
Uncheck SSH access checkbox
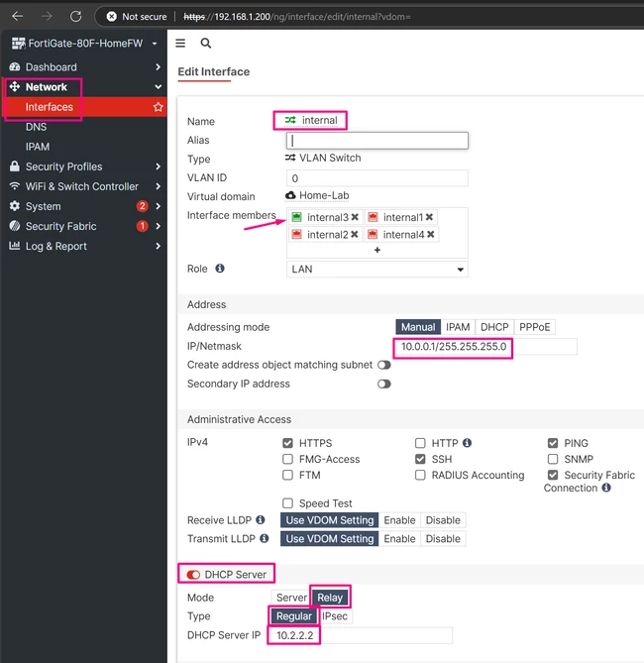420,459
